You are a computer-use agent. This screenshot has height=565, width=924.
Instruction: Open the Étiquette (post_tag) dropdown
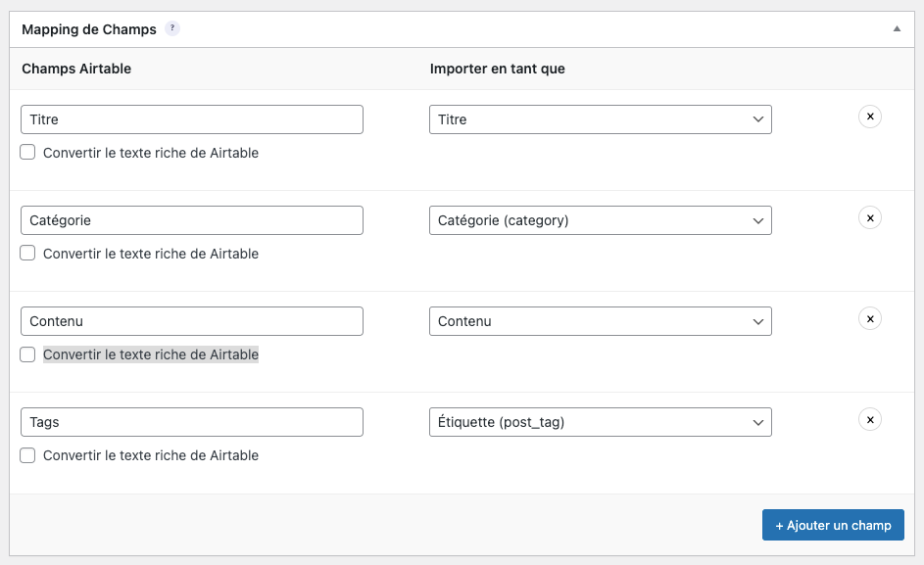tap(601, 422)
